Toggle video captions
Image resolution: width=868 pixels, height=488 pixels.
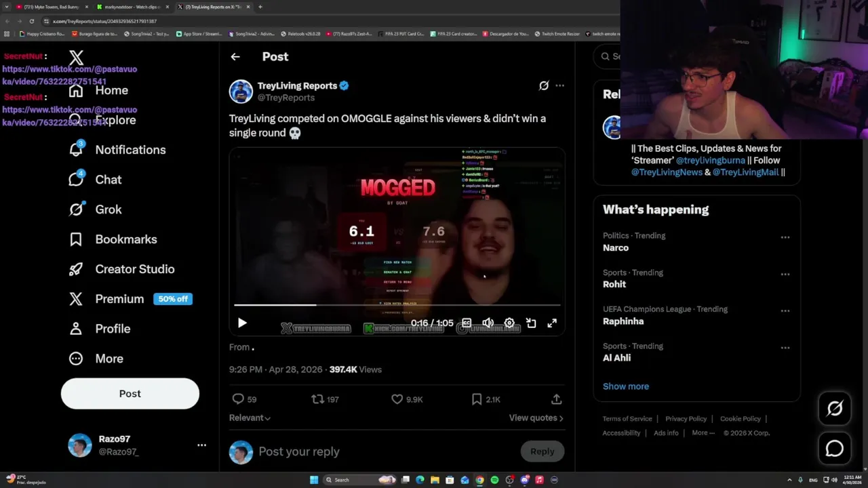click(467, 323)
